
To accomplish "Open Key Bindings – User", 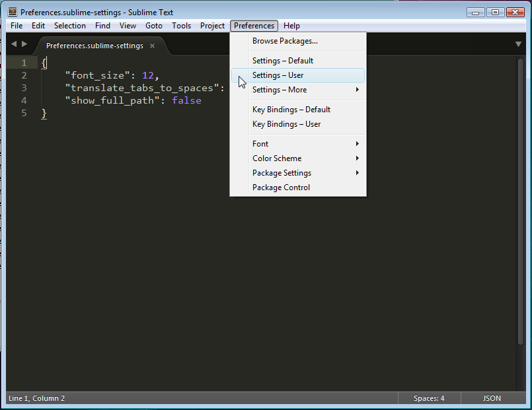I will [x=287, y=124].
